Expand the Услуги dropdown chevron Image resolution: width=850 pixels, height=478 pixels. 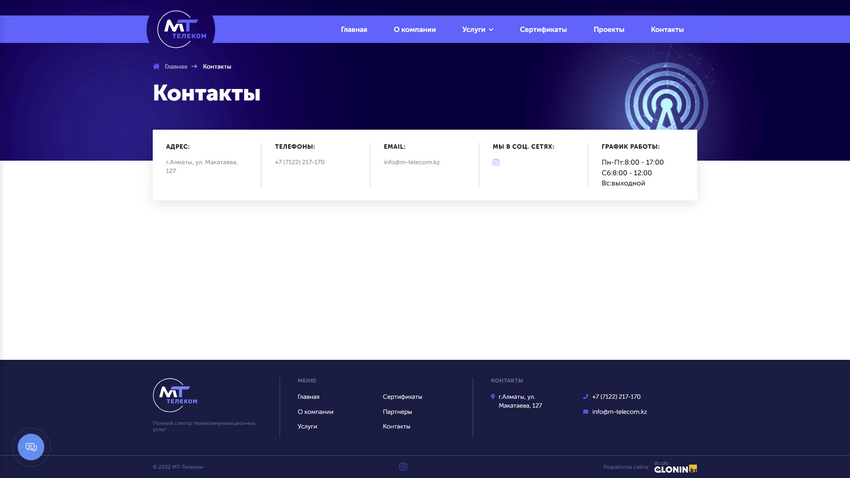pos(491,30)
